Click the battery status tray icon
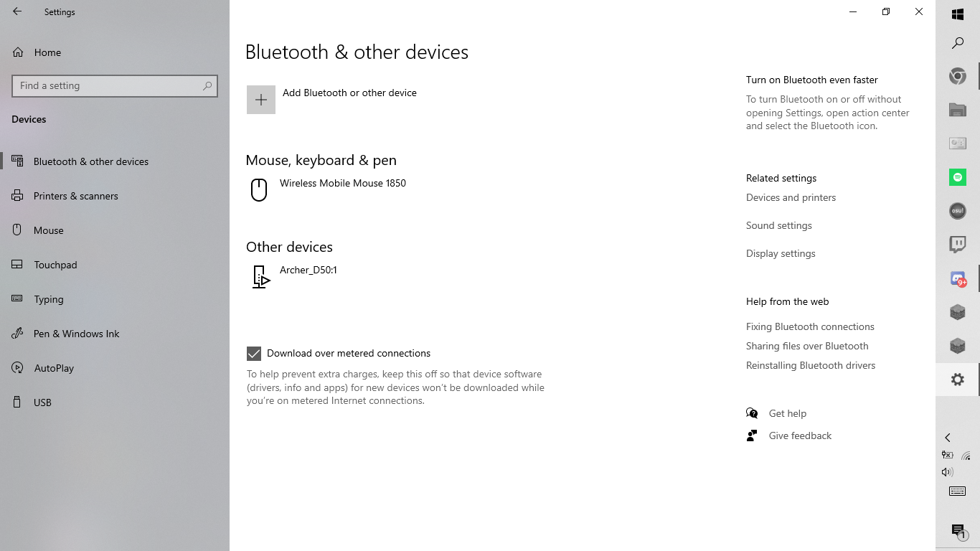Screen dimensions: 980x551 point(948,455)
